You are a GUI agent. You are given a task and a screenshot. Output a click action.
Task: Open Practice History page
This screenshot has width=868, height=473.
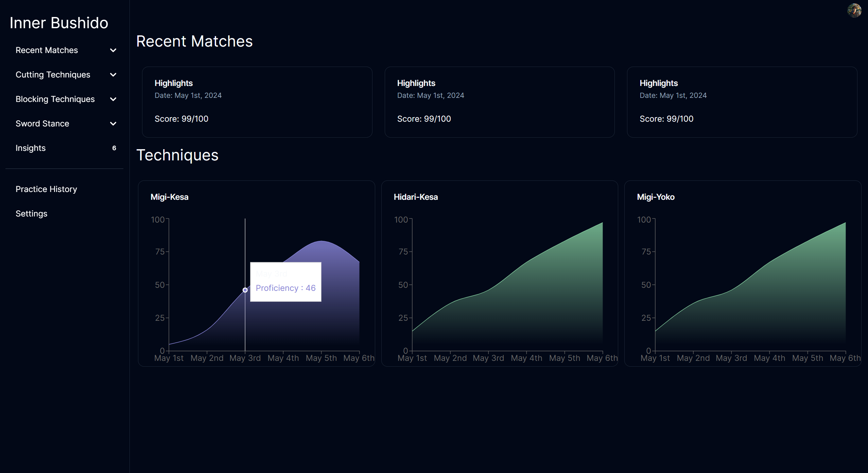pyautogui.click(x=46, y=189)
